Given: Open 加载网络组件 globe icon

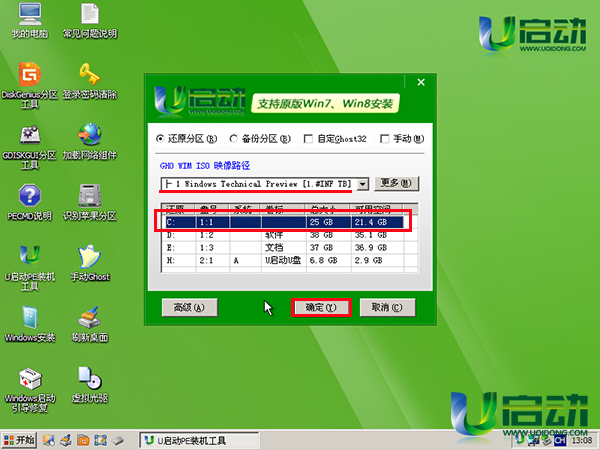Looking at the screenshot, I should pos(90,142).
